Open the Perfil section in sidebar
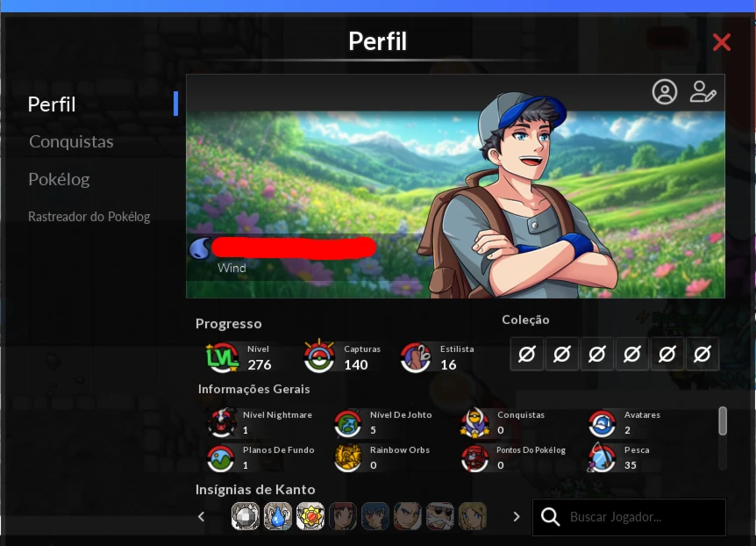Viewport: 756px width, 546px height. point(52,104)
